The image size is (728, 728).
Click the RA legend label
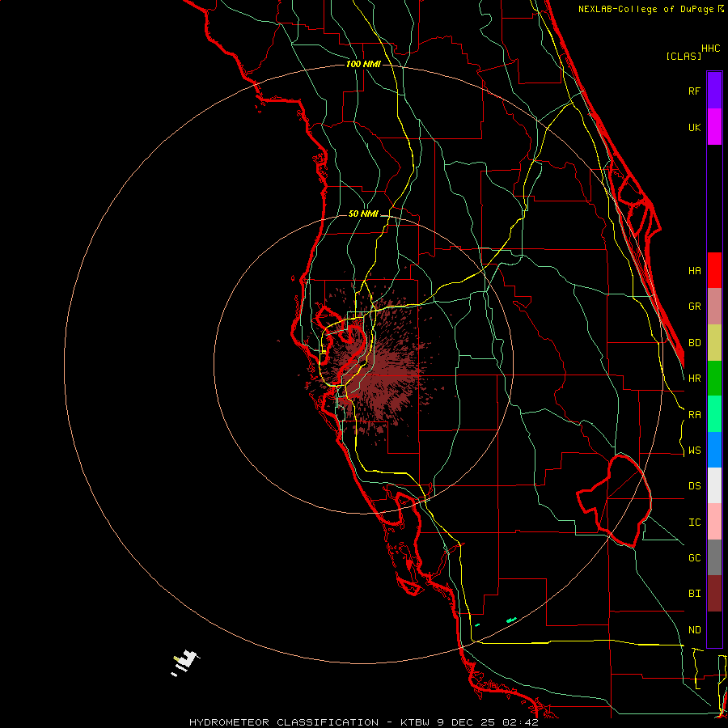(x=694, y=415)
